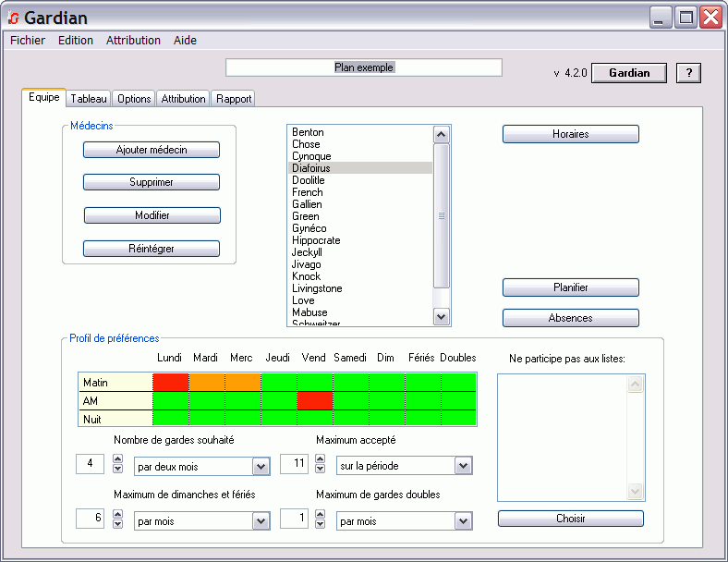Select Knock in the doctors list
This screenshot has height=562, width=728.
tap(360, 276)
